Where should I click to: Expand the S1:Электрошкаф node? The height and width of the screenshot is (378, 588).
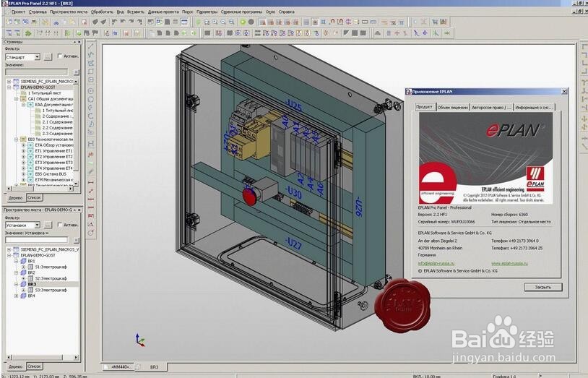tap(23, 267)
